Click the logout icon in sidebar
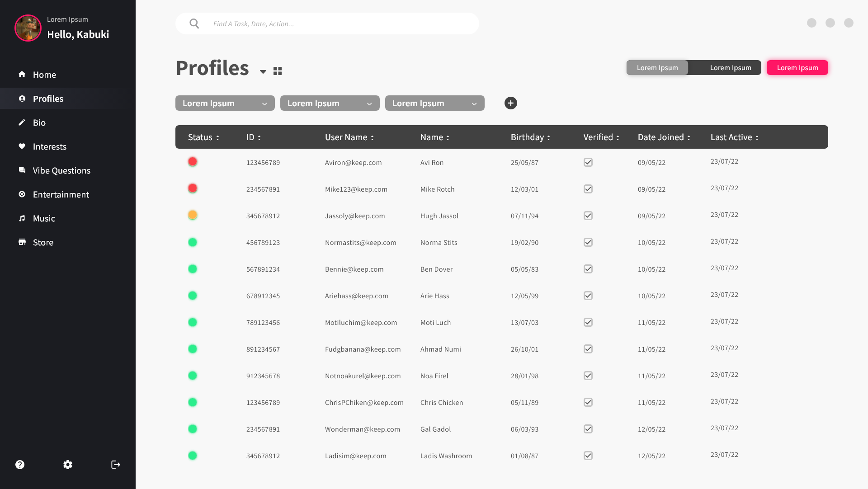Screen dimensions: 868x489 pos(116,465)
